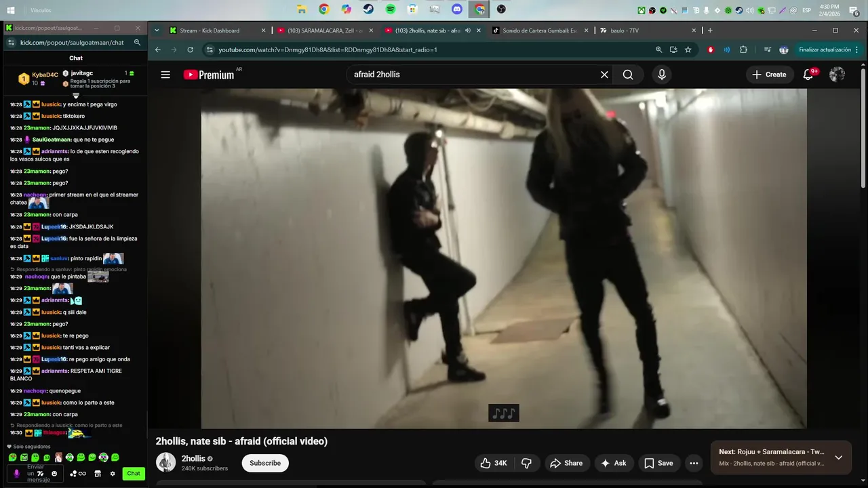Image resolution: width=868 pixels, height=488 pixels.
Task: Switch to SARAMALACARA, Zell tab
Action: click(x=324, y=30)
